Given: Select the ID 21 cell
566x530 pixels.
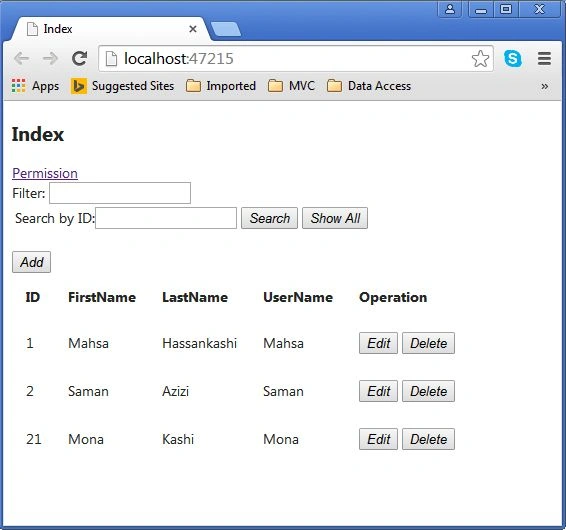Looking at the screenshot, I should 34,439.
